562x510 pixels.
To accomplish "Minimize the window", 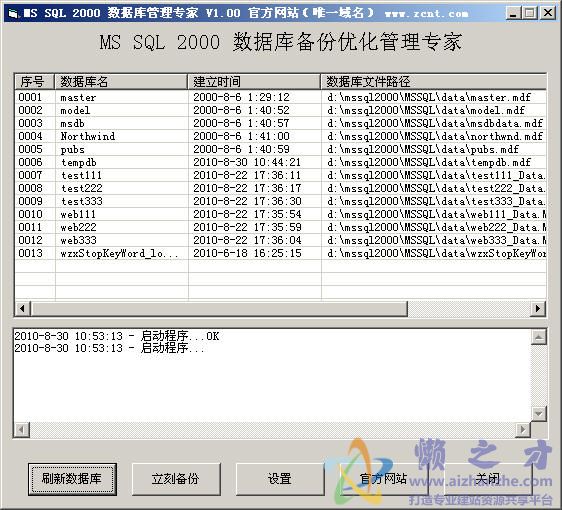I will click(513, 14).
